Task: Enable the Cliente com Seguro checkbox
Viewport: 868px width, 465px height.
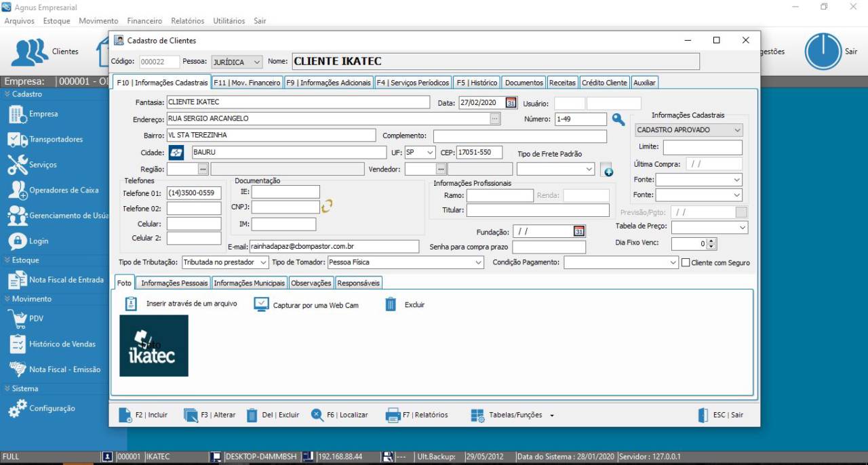Action: coord(686,263)
